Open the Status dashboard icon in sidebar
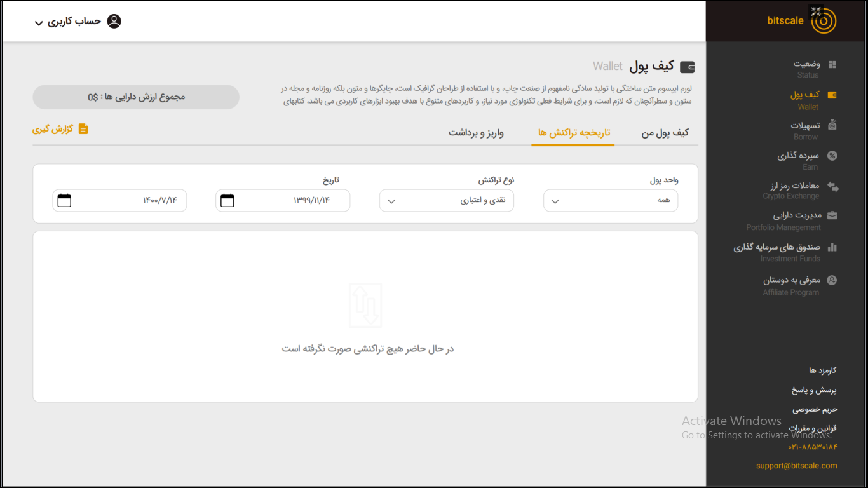Viewport: 868px width, 488px height. click(x=832, y=64)
